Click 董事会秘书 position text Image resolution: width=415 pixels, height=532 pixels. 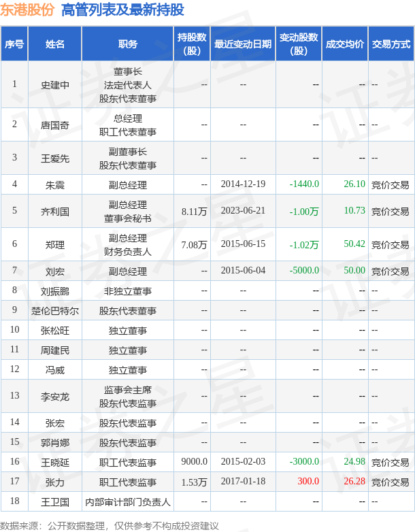pos(128,218)
